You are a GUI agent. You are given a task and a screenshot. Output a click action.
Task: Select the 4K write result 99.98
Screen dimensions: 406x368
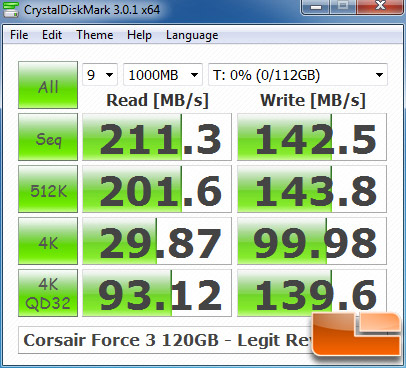pos(312,241)
